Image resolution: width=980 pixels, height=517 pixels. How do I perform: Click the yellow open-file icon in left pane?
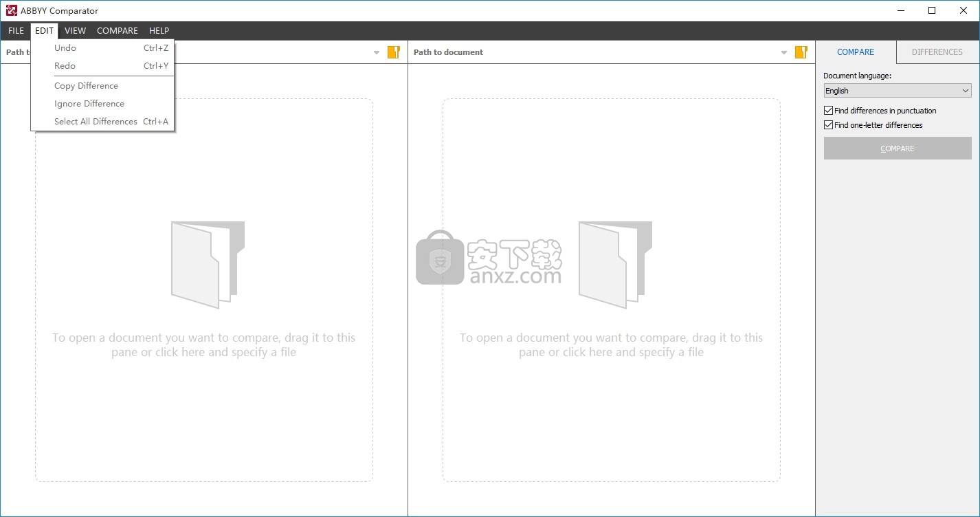click(394, 52)
